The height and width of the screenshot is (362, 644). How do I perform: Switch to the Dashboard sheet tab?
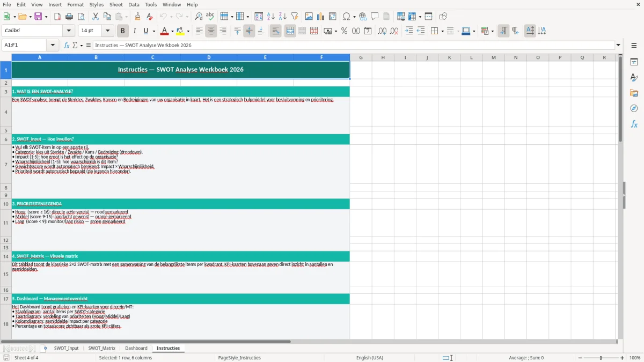[136, 348]
